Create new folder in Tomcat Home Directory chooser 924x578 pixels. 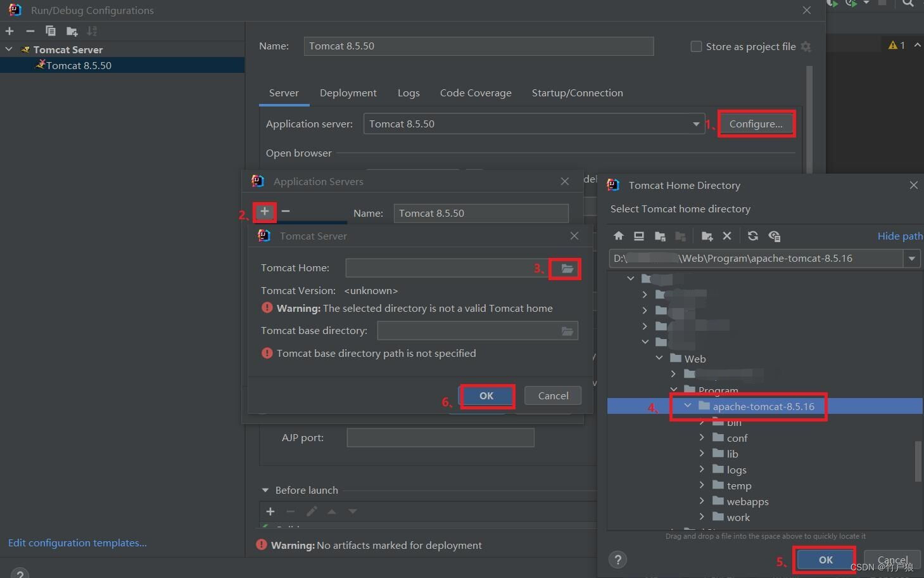point(707,236)
